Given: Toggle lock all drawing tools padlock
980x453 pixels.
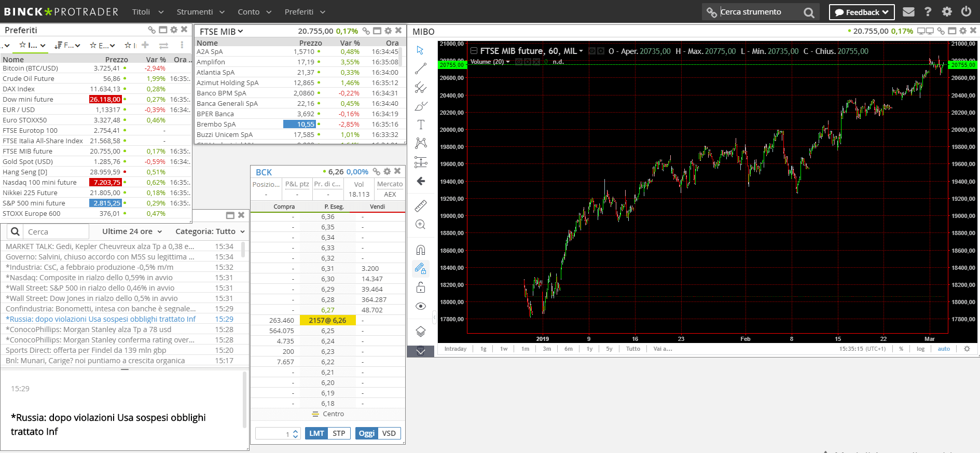Looking at the screenshot, I should coord(421,287).
